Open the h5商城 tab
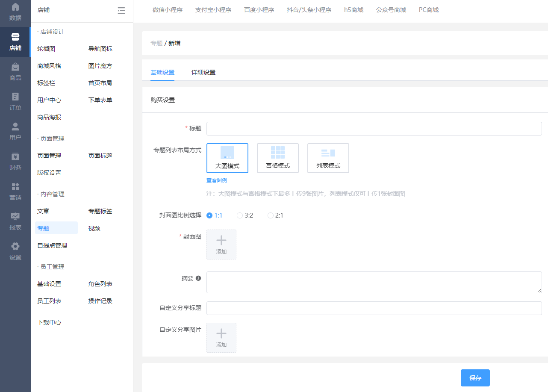The width and height of the screenshot is (548, 392). pos(354,10)
